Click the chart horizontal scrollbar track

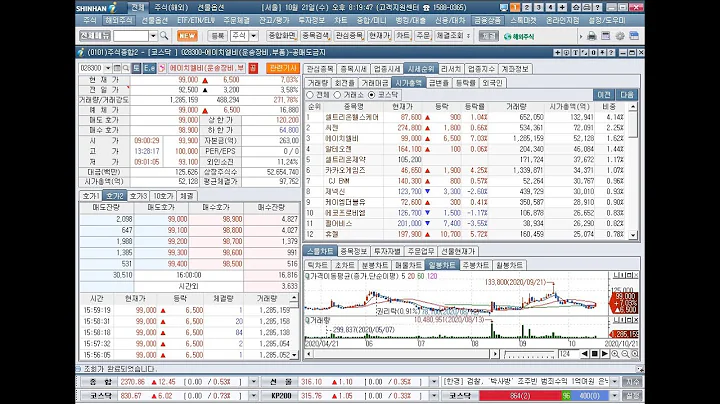click(x=401, y=354)
